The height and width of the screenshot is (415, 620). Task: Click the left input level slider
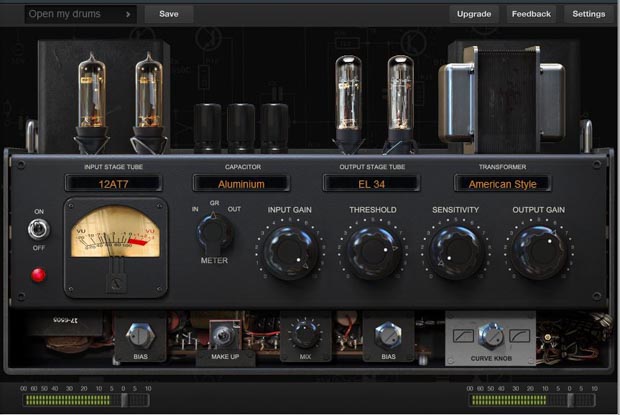pos(124,400)
